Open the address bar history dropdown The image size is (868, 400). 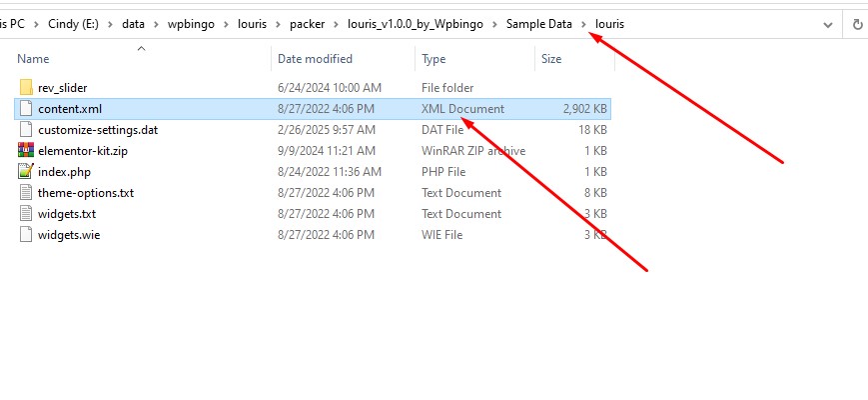pyautogui.click(x=828, y=23)
